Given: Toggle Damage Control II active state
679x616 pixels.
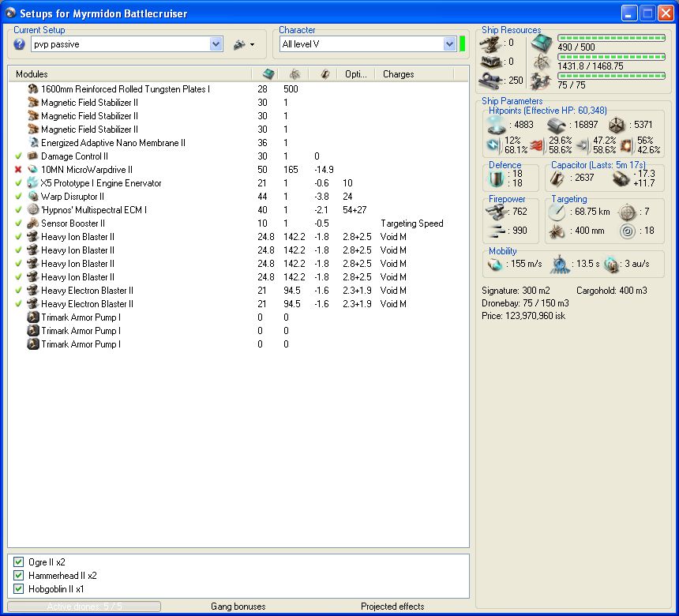Looking at the screenshot, I should (18, 156).
